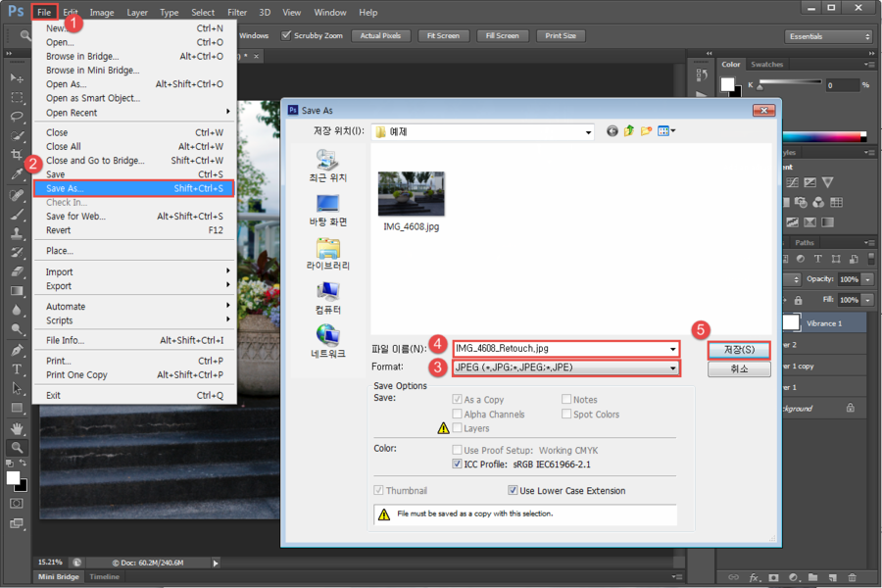
Task: Open 컴퓨터 in places sidebar
Action: 328,298
